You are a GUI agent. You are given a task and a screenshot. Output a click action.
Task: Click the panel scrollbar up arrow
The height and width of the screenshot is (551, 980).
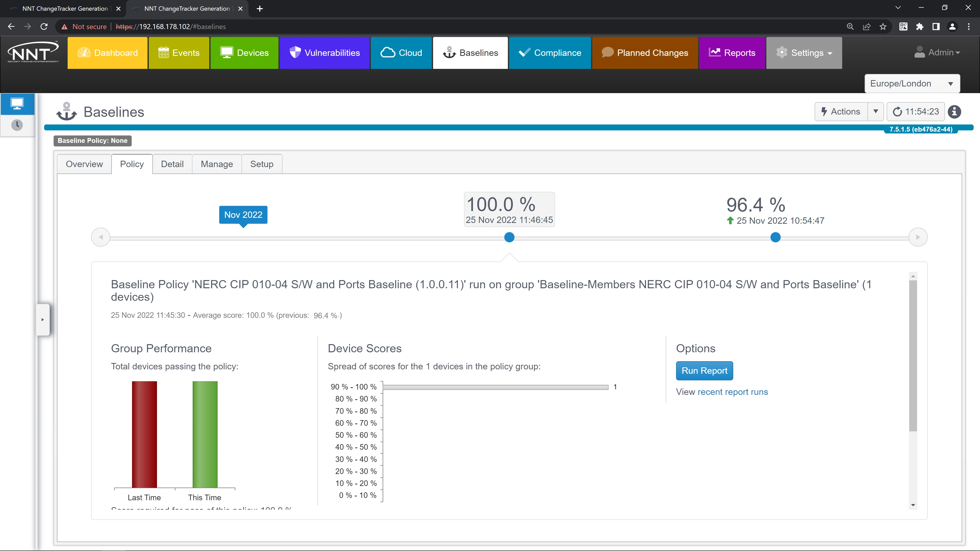click(x=913, y=276)
